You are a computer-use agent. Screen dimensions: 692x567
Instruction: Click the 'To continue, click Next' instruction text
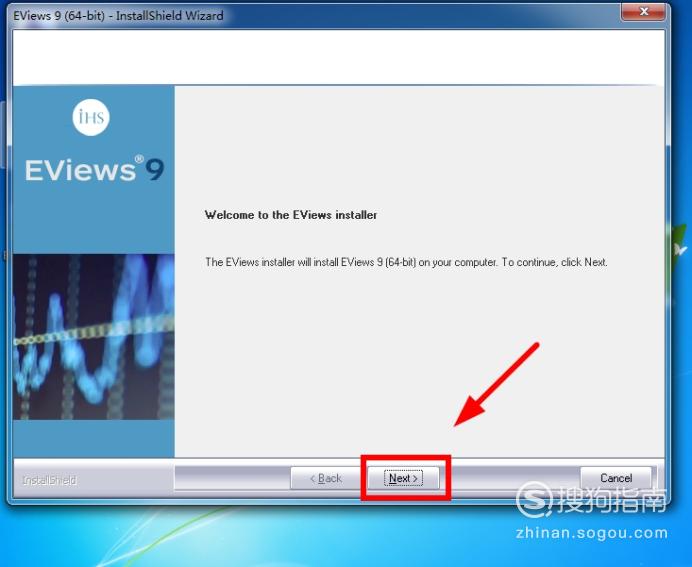(x=554, y=262)
